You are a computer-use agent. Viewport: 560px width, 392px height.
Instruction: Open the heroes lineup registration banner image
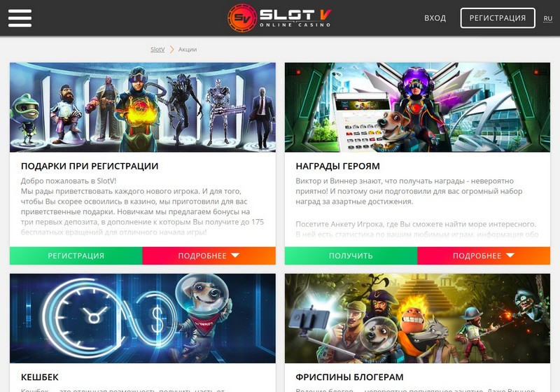(143, 107)
